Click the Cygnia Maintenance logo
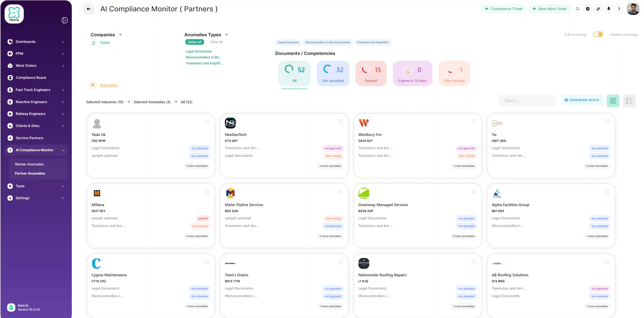Image resolution: width=644 pixels, height=318 pixels. pos(97,264)
